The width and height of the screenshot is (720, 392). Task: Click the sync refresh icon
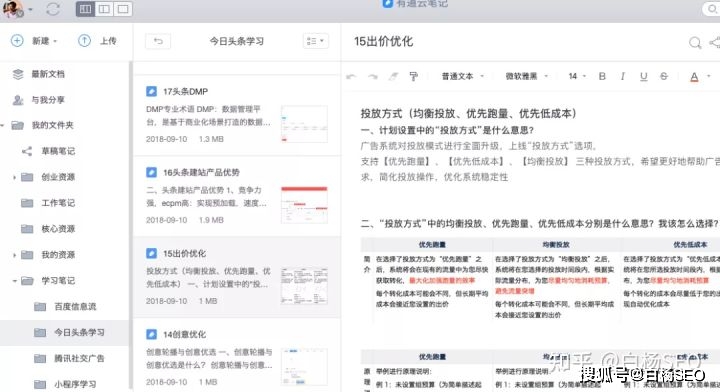(x=53, y=9)
